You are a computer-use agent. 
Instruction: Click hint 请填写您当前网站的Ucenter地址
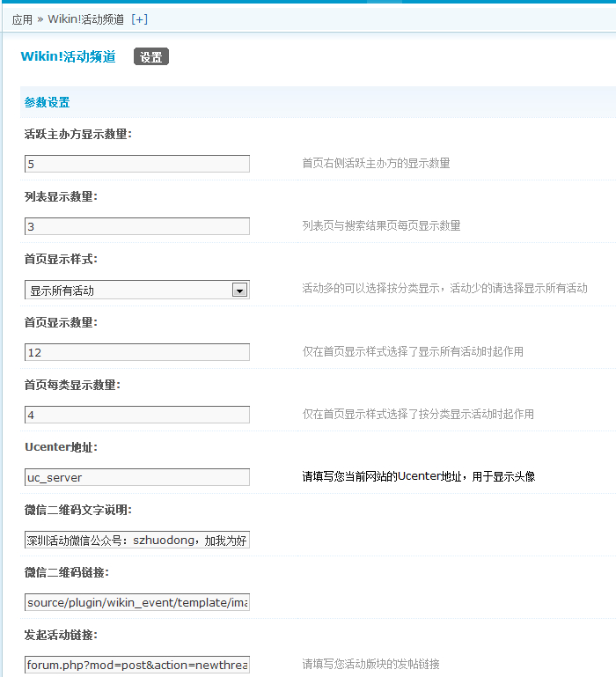click(x=419, y=476)
